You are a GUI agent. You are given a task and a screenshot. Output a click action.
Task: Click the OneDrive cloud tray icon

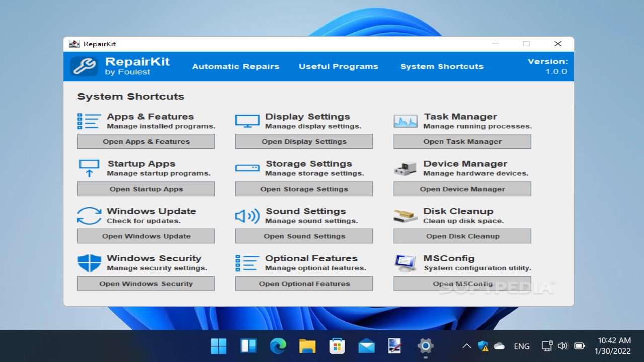click(x=499, y=346)
